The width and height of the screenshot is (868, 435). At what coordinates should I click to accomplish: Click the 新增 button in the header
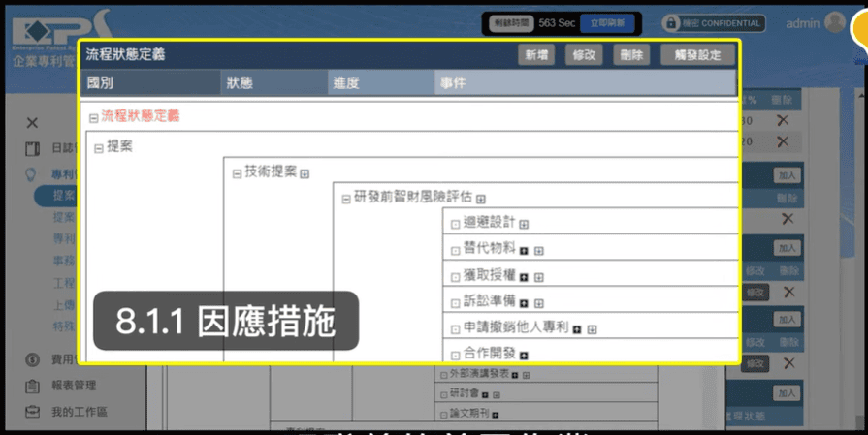[535, 55]
